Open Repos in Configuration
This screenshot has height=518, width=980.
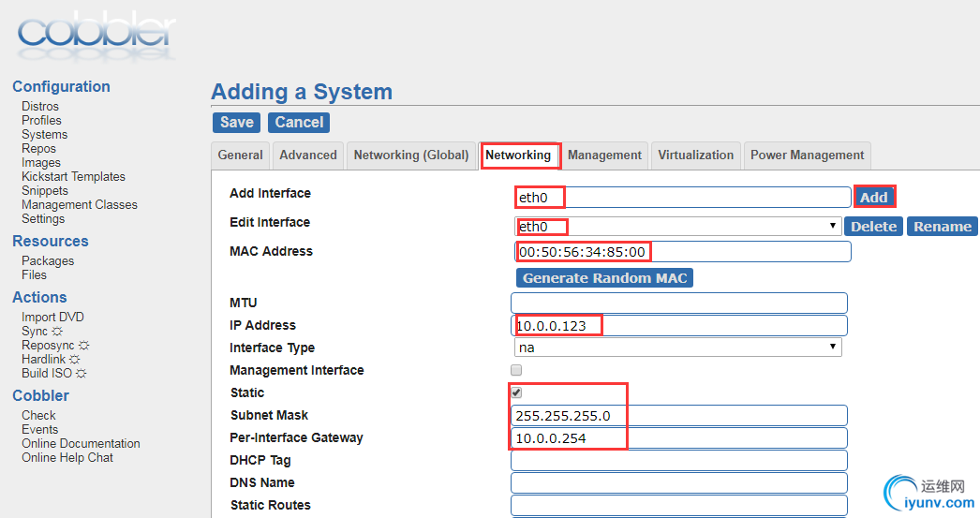coord(38,148)
